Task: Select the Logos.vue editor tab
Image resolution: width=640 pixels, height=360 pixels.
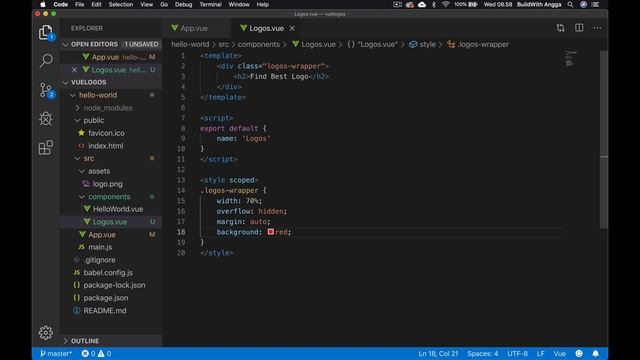Action: point(266,28)
